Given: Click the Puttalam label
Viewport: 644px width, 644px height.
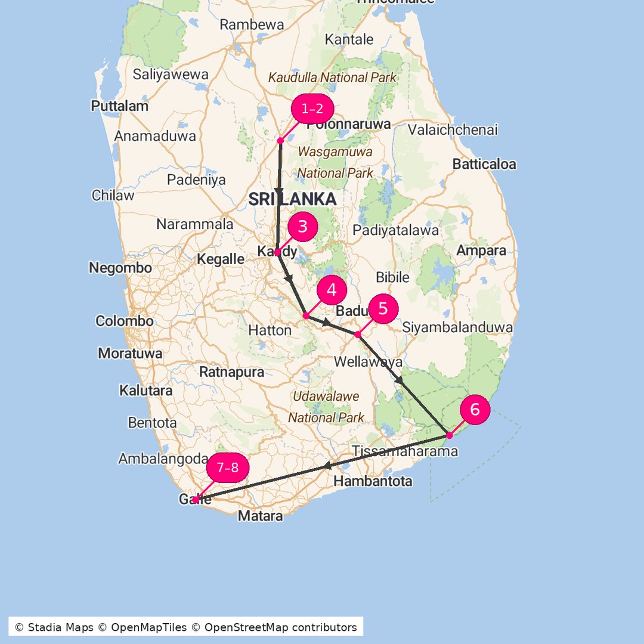Looking at the screenshot, I should 119,106.
